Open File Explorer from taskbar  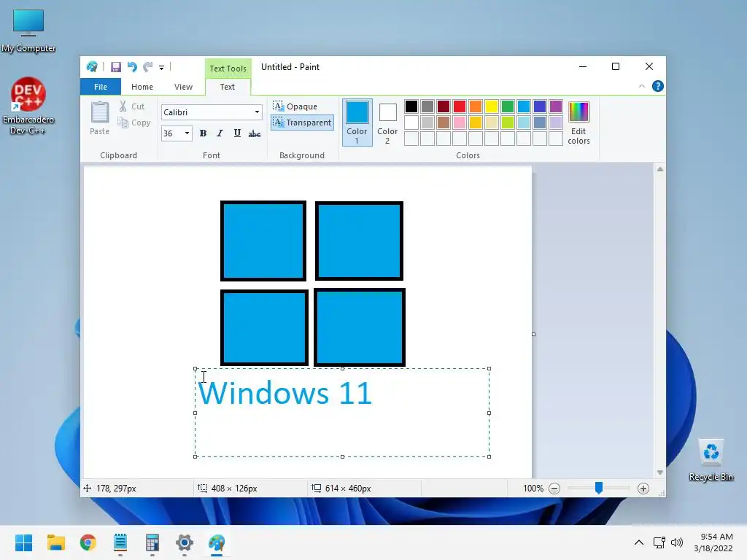[x=55, y=542]
